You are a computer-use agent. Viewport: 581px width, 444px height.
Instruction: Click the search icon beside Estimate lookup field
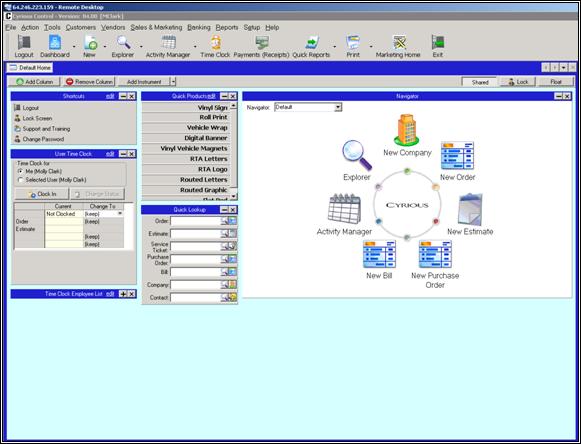coord(225,234)
